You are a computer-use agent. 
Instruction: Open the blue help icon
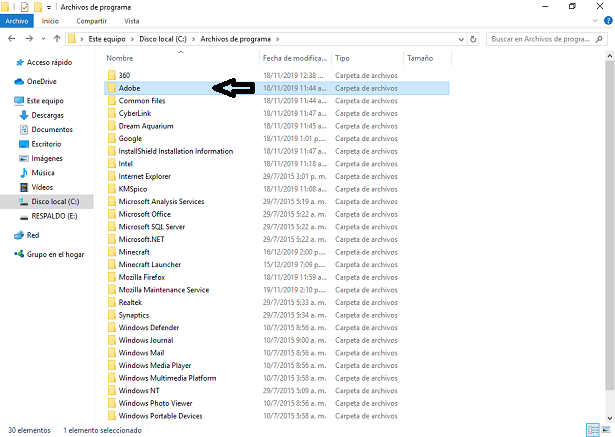click(608, 21)
